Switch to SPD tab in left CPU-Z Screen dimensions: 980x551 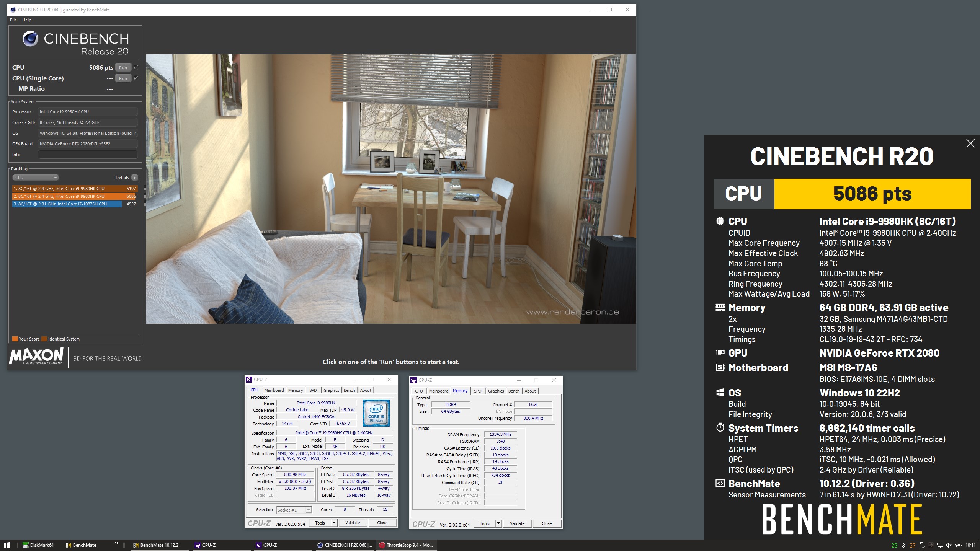point(313,390)
